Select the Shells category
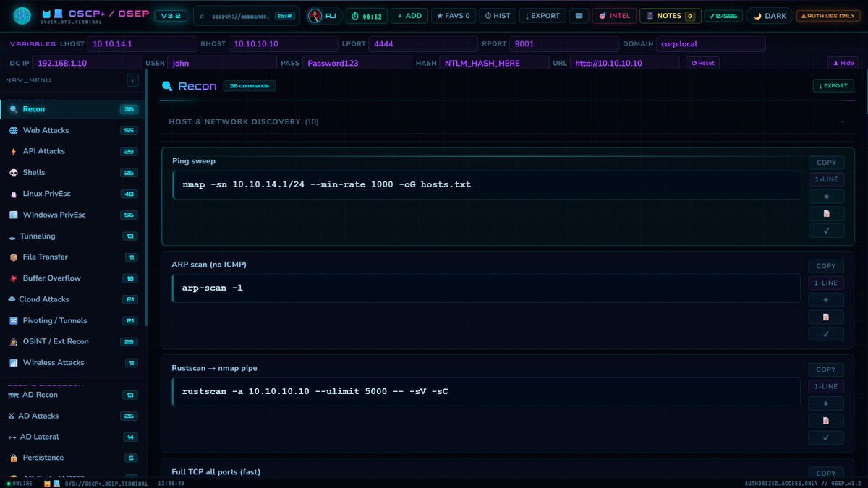 (72, 172)
